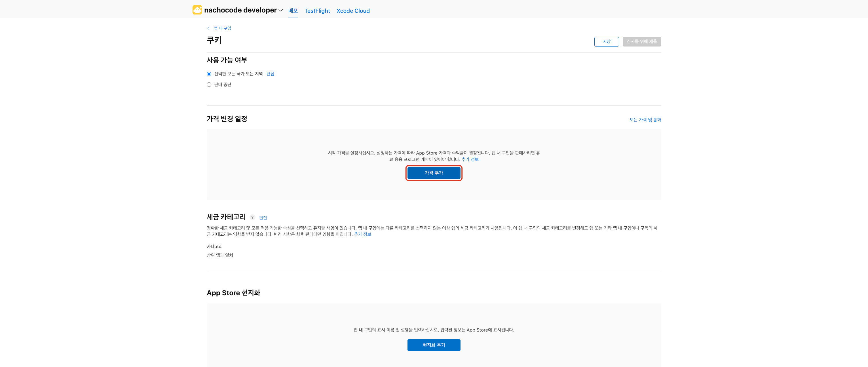Screen dimensions: 868x367
Task: Click the 저장 button
Action: (606, 41)
